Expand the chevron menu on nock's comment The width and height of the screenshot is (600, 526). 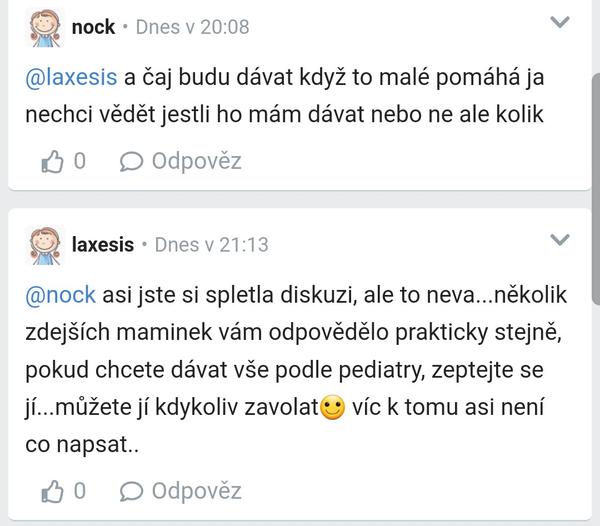(562, 22)
